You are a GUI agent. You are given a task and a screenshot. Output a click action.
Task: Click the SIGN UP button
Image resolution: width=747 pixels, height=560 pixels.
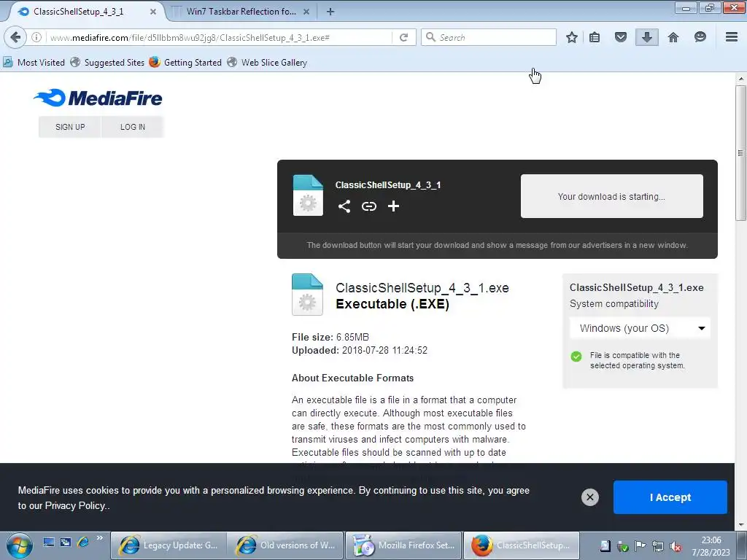[70, 127]
